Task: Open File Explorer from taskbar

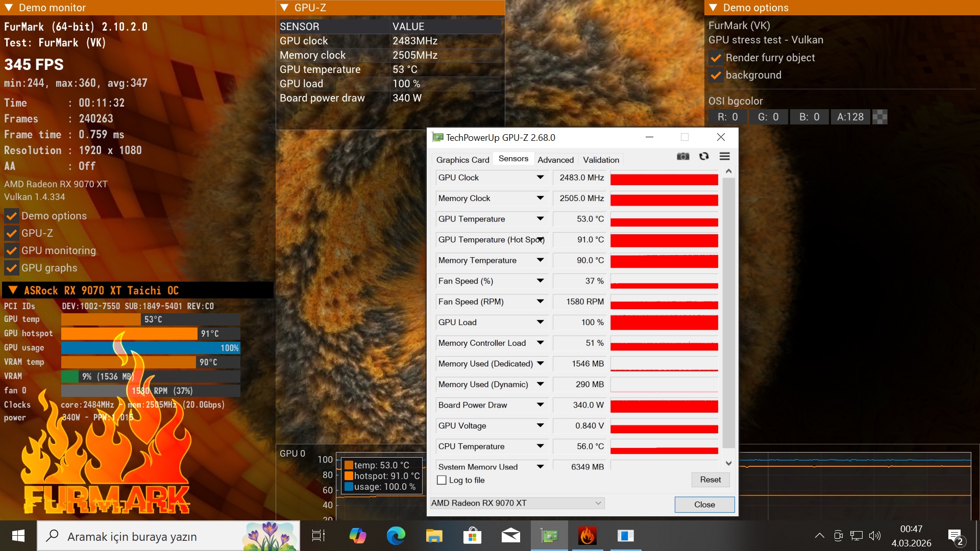Action: coord(434,536)
